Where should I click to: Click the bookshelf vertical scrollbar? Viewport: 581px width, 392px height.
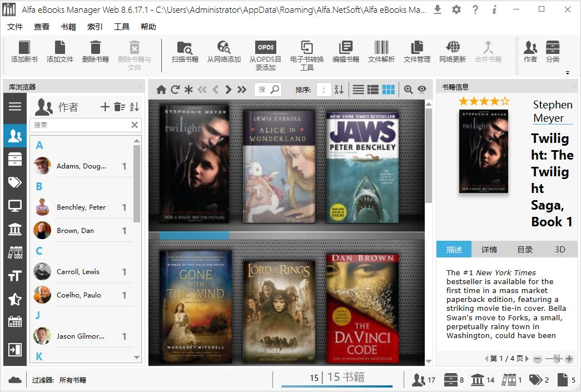coord(429,156)
